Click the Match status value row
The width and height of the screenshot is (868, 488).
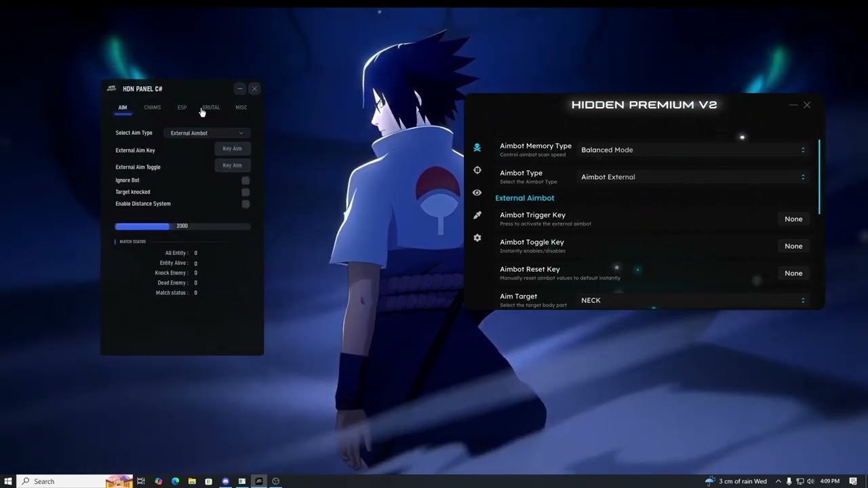[x=176, y=293]
